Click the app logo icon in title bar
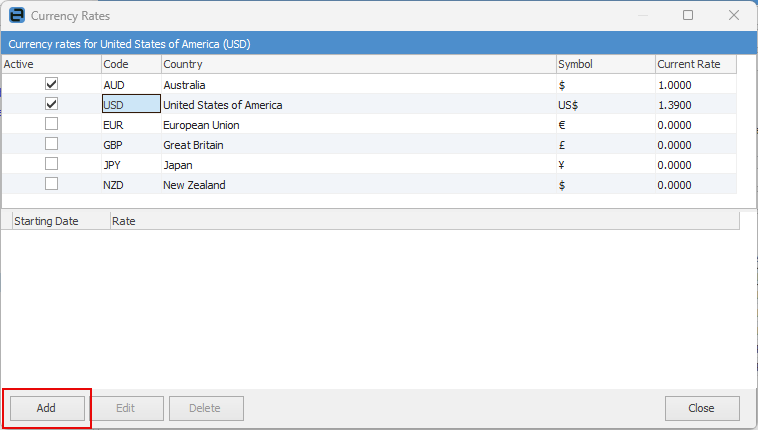 pos(17,15)
